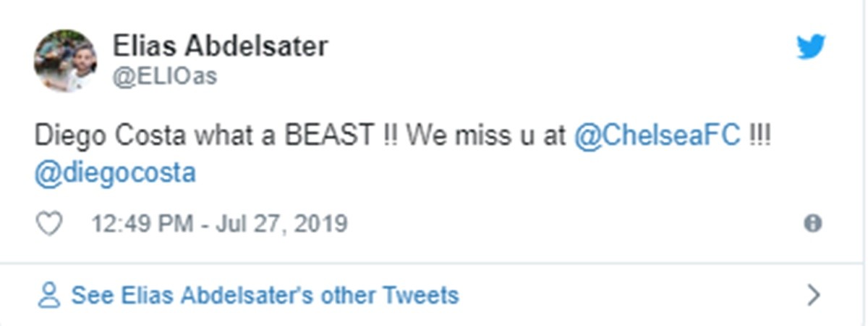Open Elias Abdelsater's profile picture
Viewport: 868px width, 326px height.
pos(65,61)
